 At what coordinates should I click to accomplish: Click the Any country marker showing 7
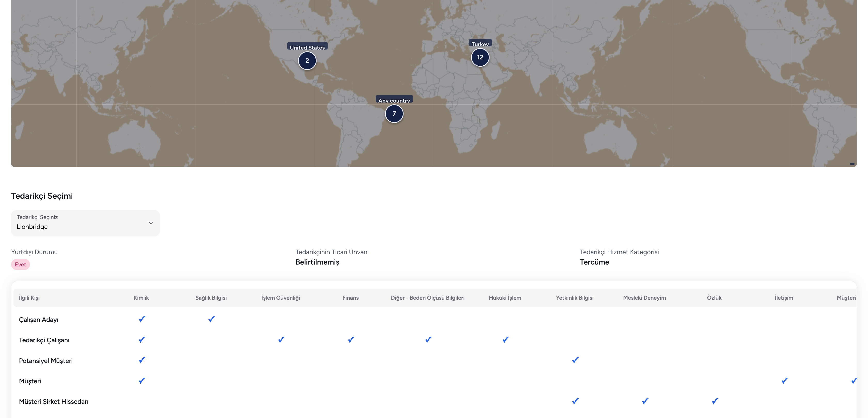pyautogui.click(x=394, y=114)
